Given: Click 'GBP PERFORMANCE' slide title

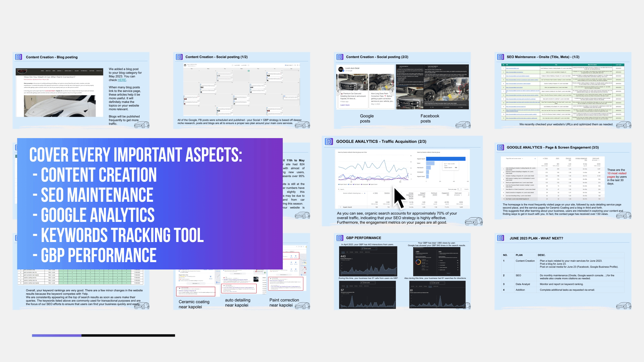Looking at the screenshot, I should [364, 238].
